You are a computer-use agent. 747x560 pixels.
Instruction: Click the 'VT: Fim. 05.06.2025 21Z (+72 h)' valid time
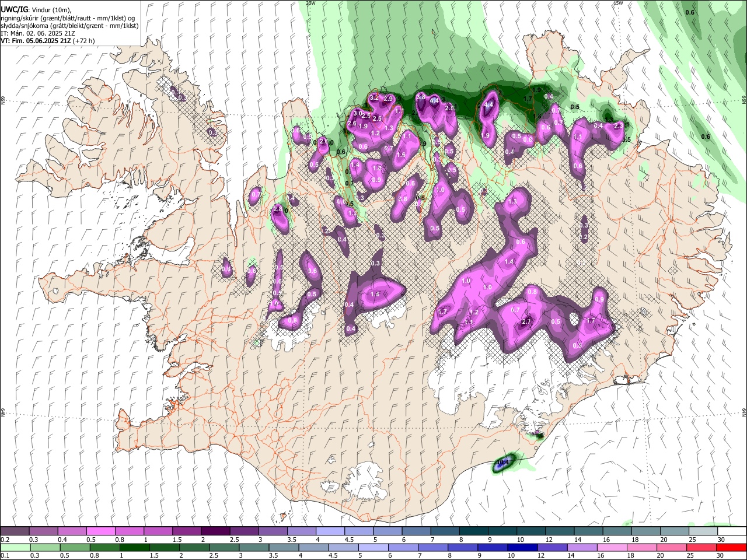coord(48,41)
